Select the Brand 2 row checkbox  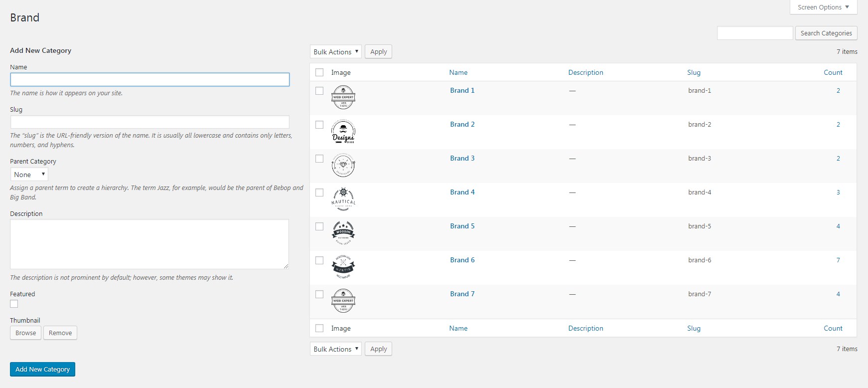[x=319, y=125]
